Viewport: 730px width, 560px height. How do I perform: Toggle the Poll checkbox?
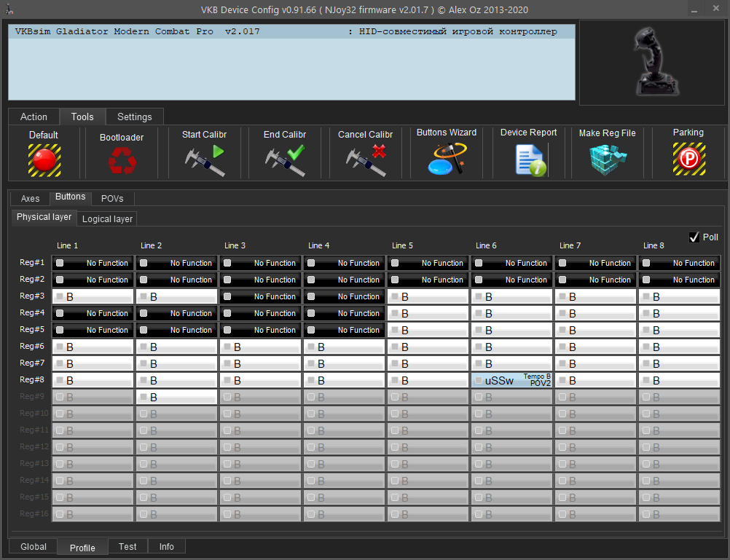[694, 237]
